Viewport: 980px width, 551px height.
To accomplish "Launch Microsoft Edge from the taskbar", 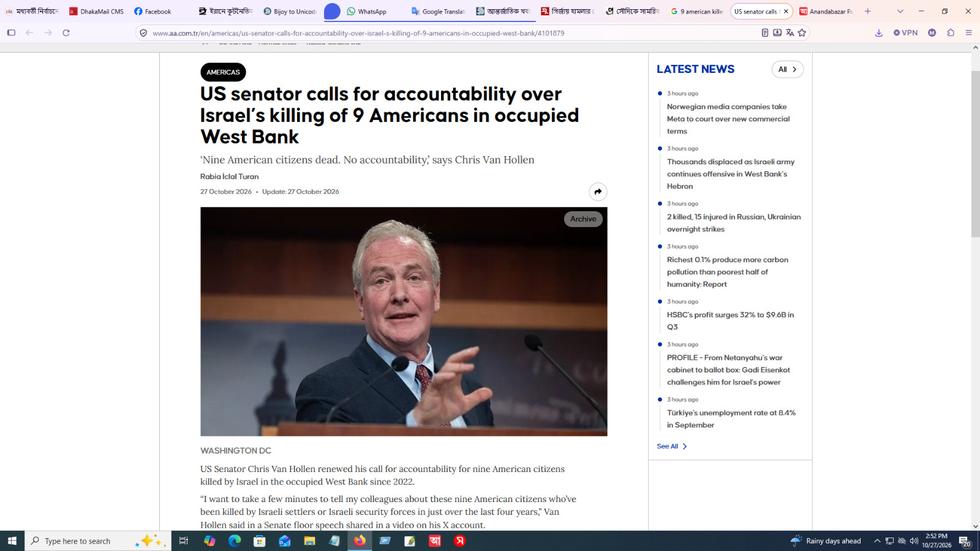I will click(x=235, y=541).
